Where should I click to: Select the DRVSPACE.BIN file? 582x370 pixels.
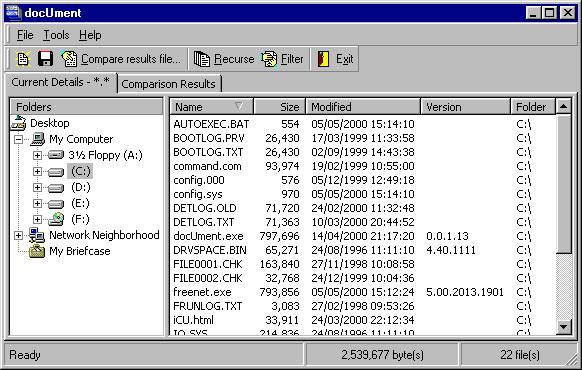point(210,251)
